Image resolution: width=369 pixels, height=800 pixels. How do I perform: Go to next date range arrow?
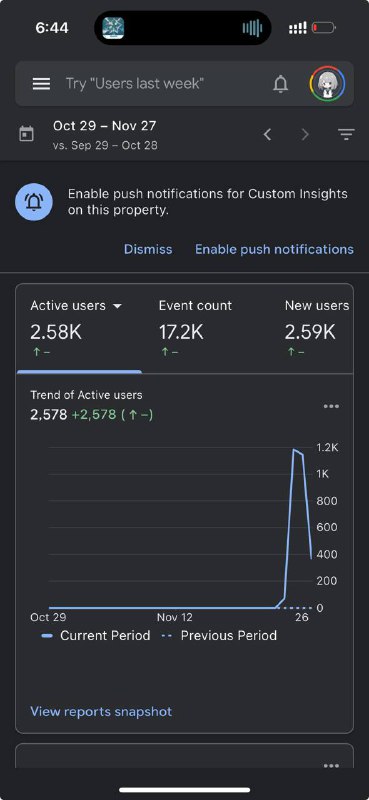click(305, 135)
